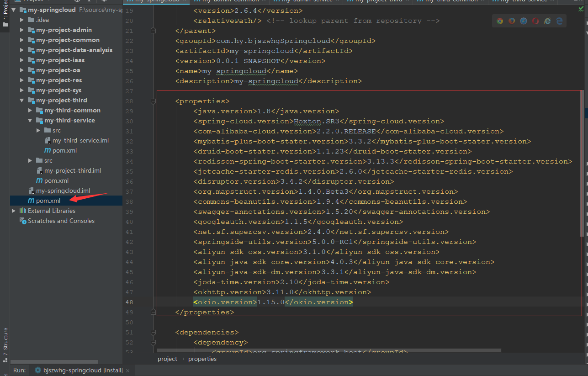Expand my-project-iaas tree arrow
Image resolution: width=588 pixels, height=376 pixels.
22,60
